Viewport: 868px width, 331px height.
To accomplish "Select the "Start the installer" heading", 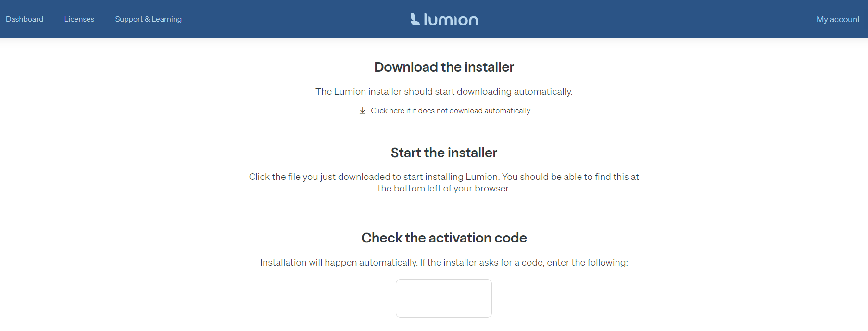I will point(444,153).
